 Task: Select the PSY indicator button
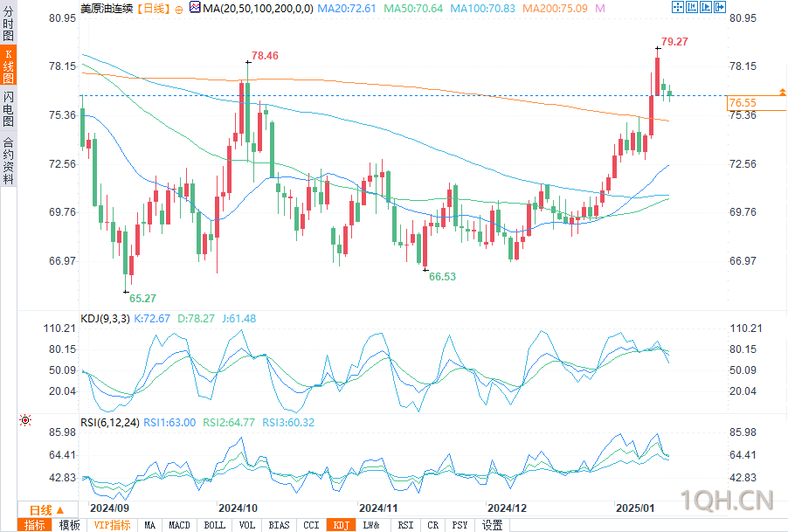click(x=460, y=526)
